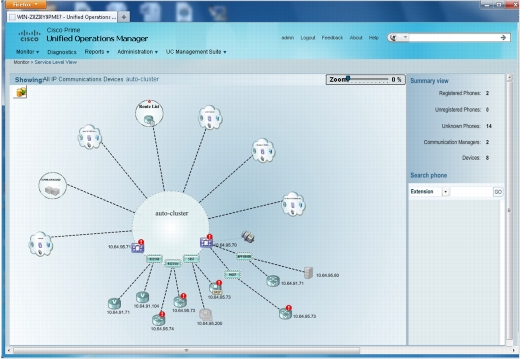The height and width of the screenshot is (361, 521).
Task: Open the Administration dropdown menu
Action: tap(137, 52)
